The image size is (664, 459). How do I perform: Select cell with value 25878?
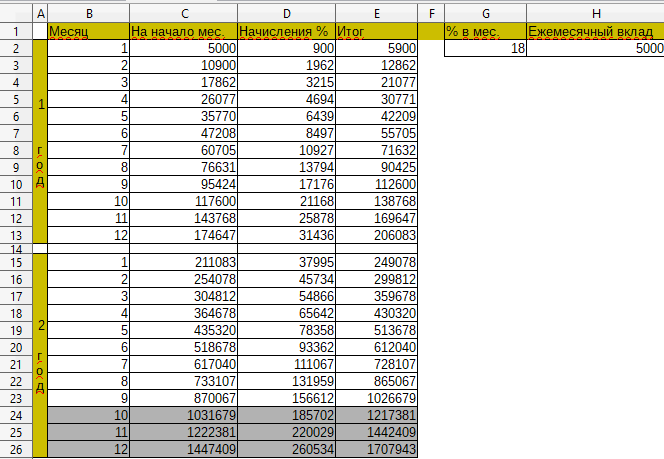(287, 218)
